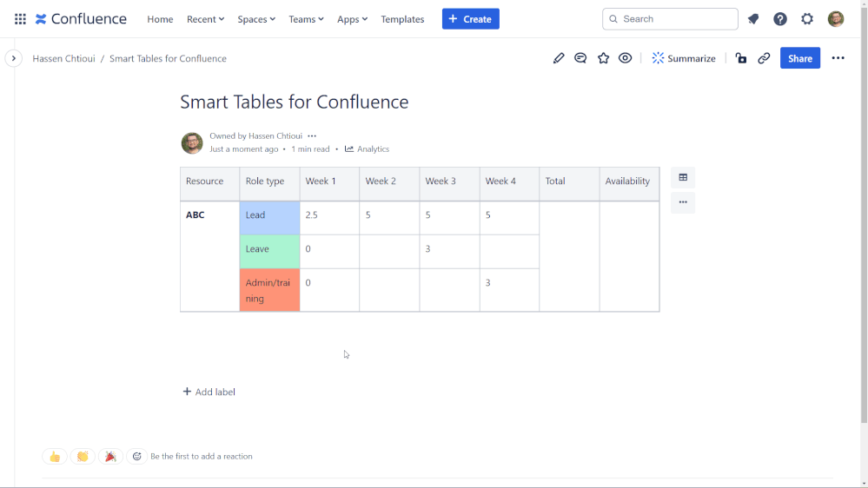
Task: Open the settings gear icon
Action: [x=807, y=19]
